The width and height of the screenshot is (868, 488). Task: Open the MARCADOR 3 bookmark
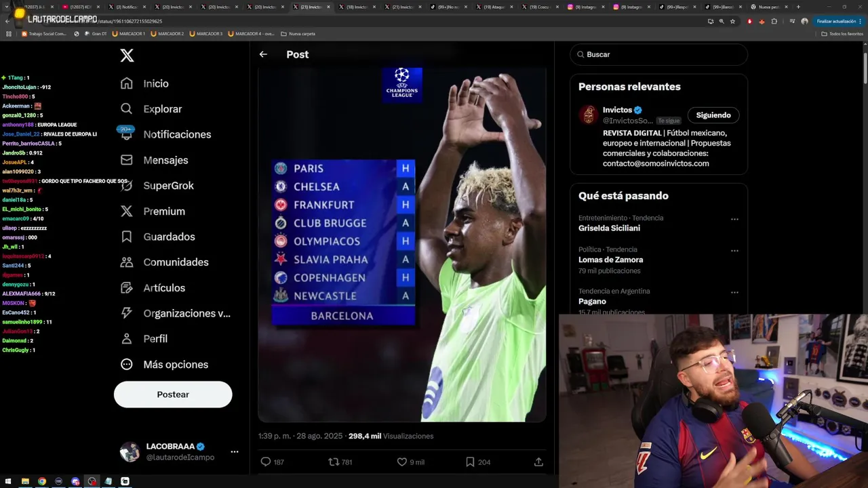point(205,33)
